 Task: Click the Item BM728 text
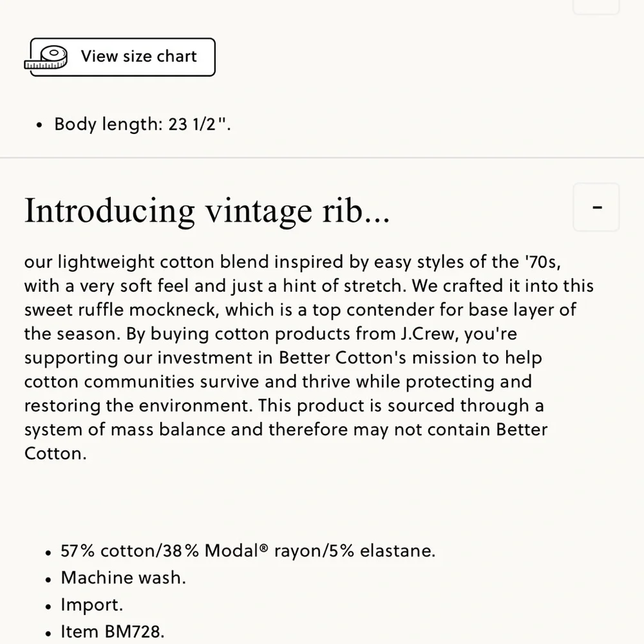pyautogui.click(x=113, y=632)
